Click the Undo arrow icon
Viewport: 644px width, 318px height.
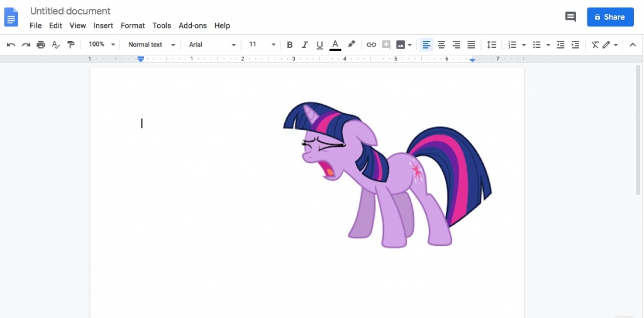[11, 45]
